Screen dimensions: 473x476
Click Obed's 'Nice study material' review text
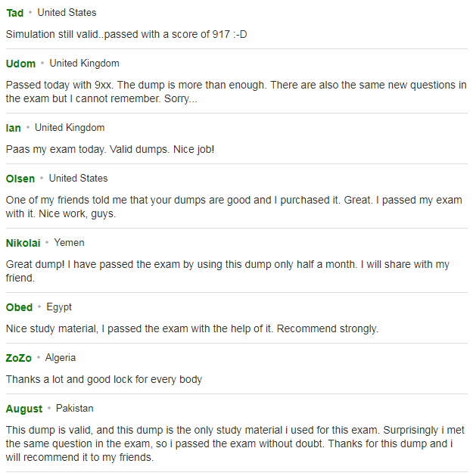192,328
